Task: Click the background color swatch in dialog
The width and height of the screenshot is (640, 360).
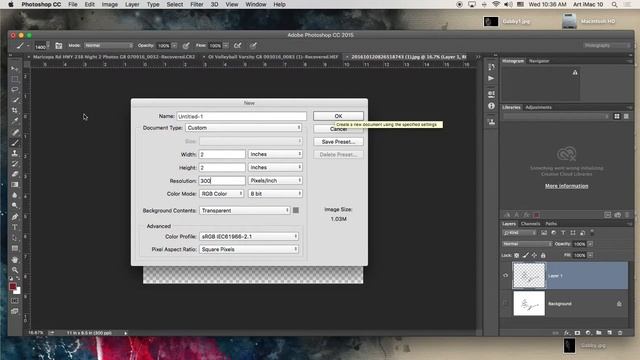Action: [296, 210]
